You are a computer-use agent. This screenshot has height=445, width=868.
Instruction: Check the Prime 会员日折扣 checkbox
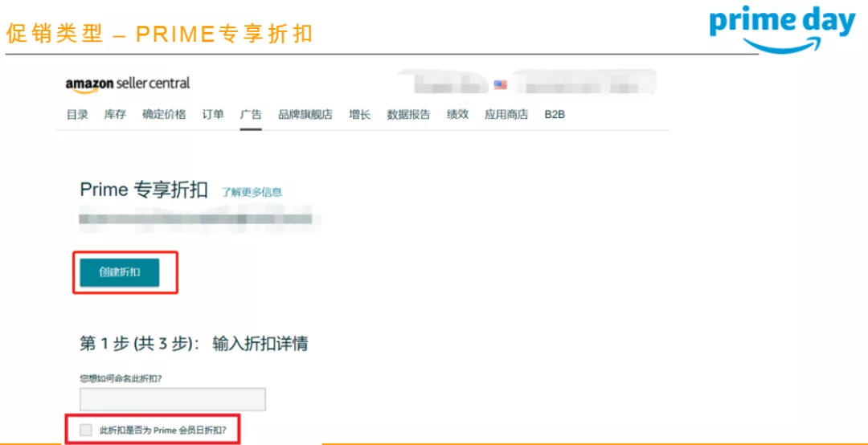coord(86,430)
